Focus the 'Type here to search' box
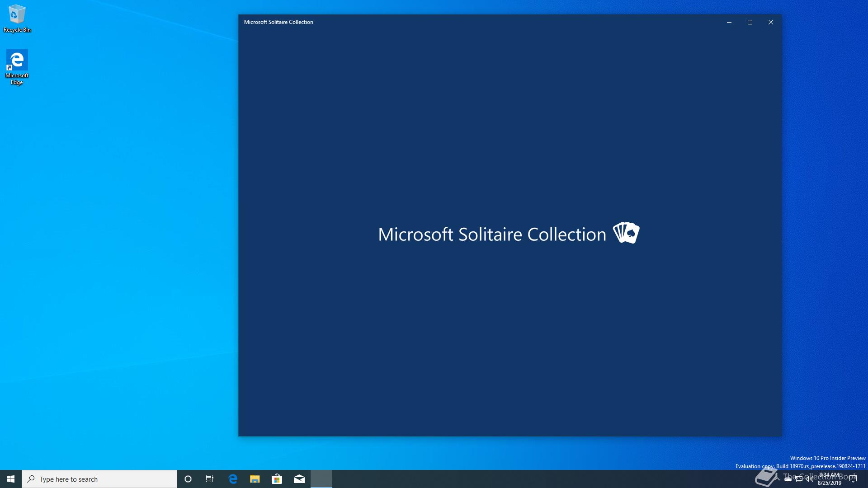This screenshot has width=868, height=488. coord(99,479)
